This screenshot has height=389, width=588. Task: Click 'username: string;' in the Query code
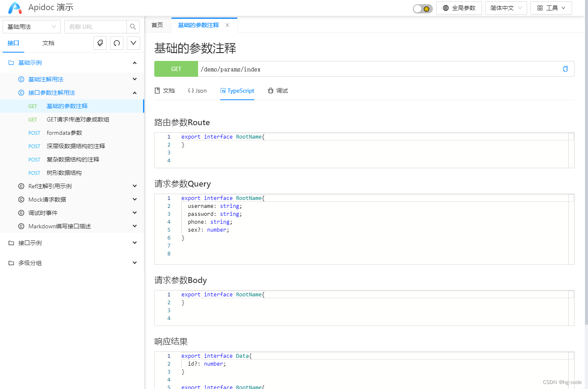[x=215, y=206]
